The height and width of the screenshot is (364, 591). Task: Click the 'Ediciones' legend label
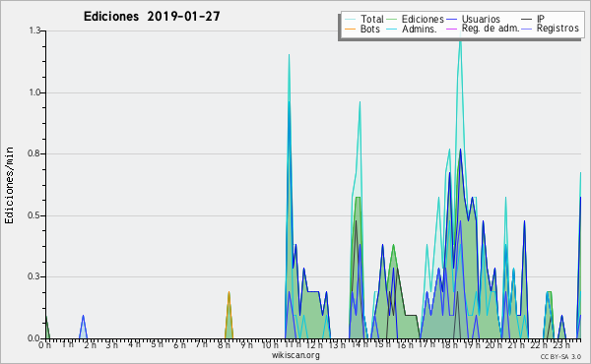click(x=423, y=19)
